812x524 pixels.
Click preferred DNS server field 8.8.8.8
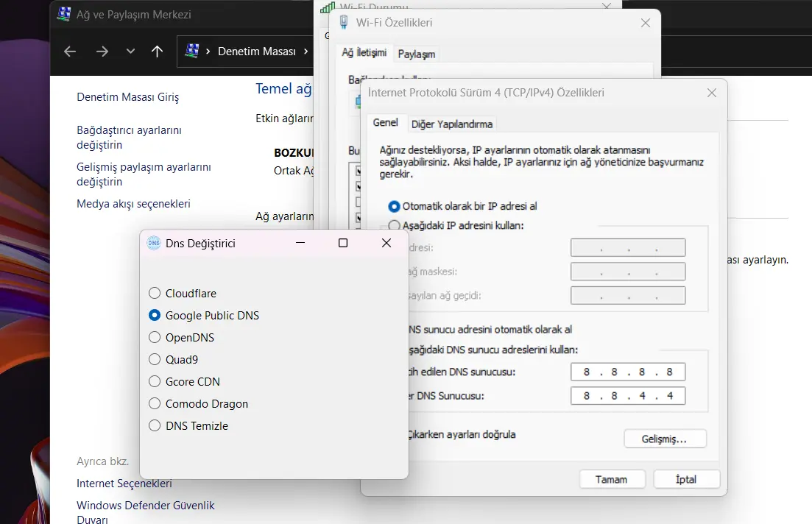(x=628, y=372)
